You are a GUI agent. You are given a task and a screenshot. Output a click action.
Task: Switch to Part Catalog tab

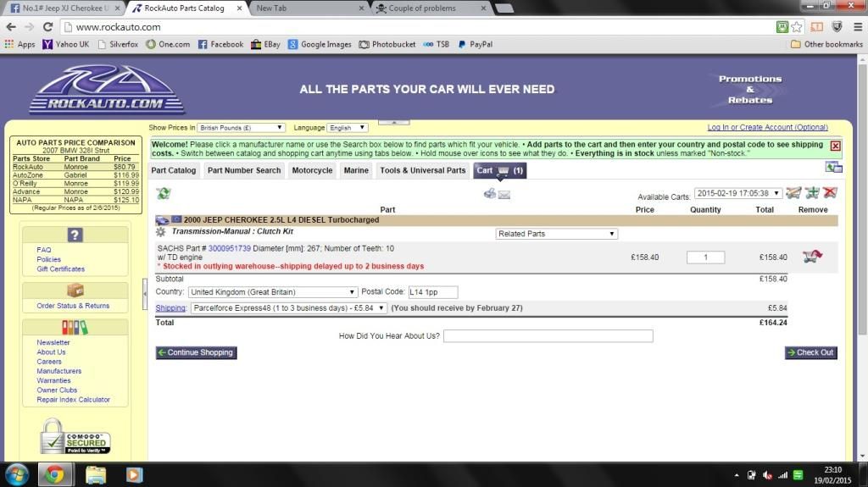click(173, 170)
